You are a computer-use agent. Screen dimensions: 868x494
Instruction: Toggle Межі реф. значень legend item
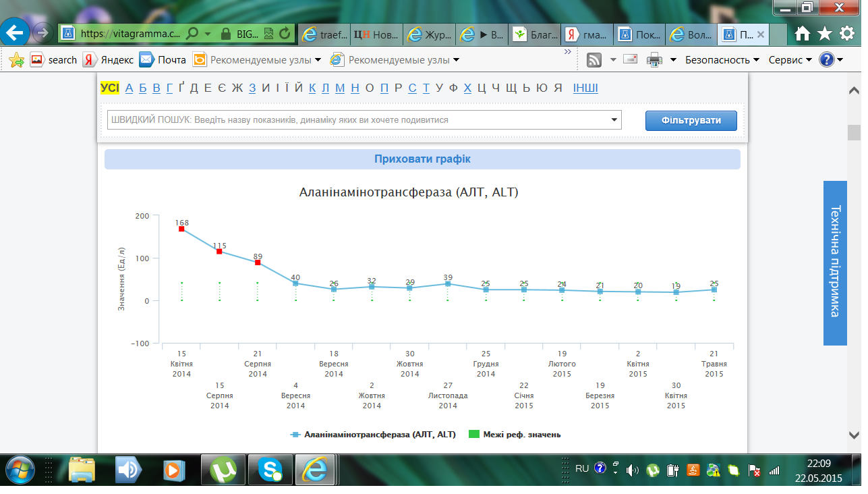tap(515, 435)
